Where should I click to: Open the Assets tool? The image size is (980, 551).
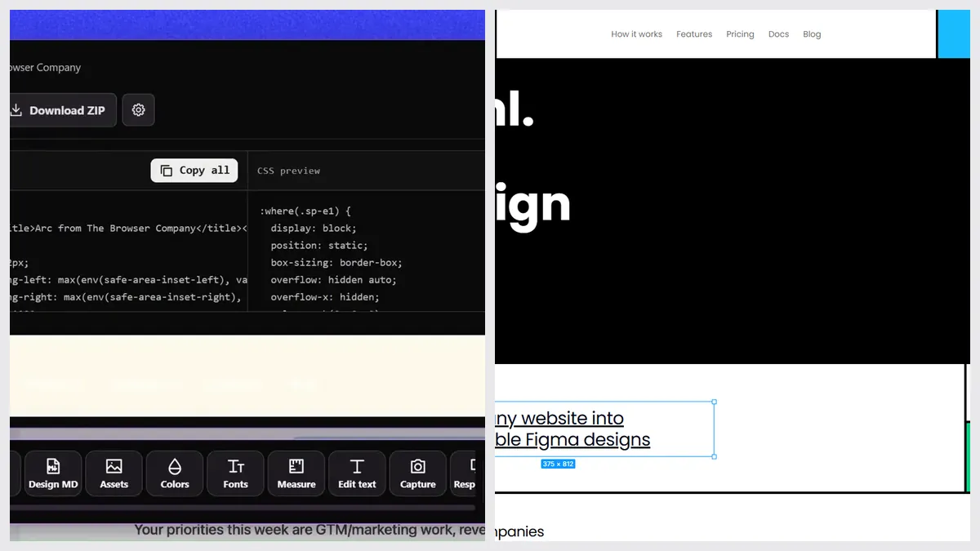coord(114,473)
